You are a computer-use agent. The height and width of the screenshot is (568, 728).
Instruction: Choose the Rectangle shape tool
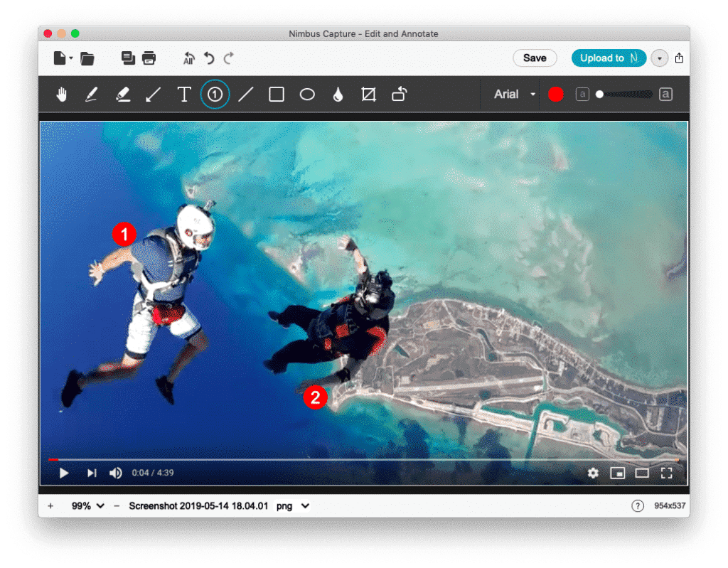pyautogui.click(x=276, y=94)
